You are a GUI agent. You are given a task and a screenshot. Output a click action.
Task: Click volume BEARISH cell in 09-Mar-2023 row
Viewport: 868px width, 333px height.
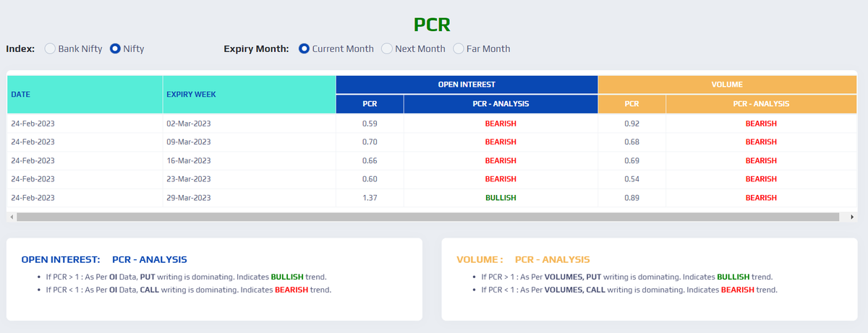(x=761, y=142)
